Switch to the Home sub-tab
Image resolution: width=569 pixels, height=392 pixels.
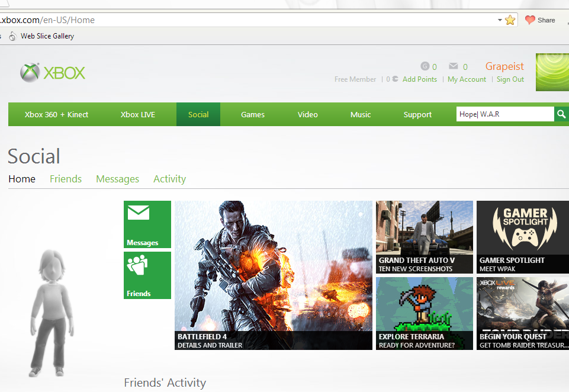coord(22,179)
